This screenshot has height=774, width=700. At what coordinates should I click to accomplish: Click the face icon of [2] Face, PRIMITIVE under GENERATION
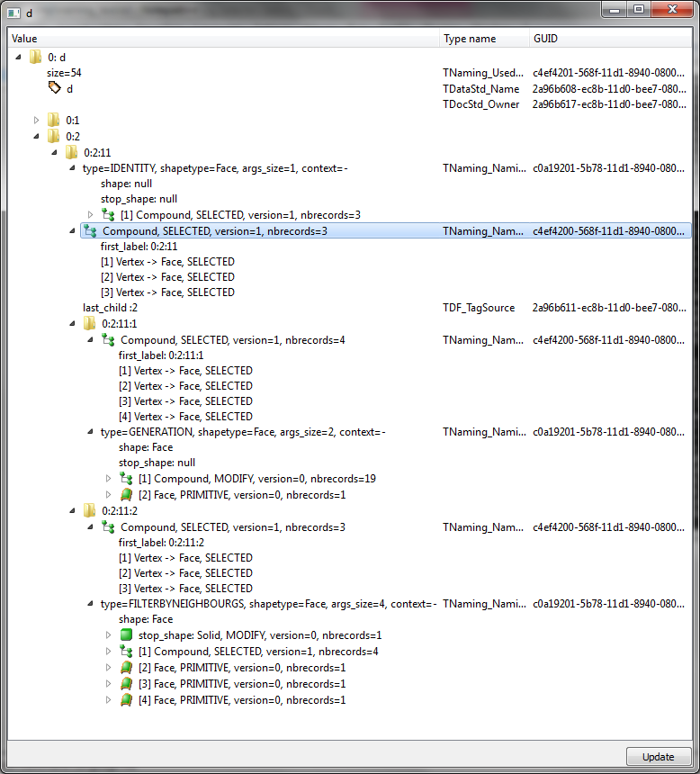click(127, 495)
